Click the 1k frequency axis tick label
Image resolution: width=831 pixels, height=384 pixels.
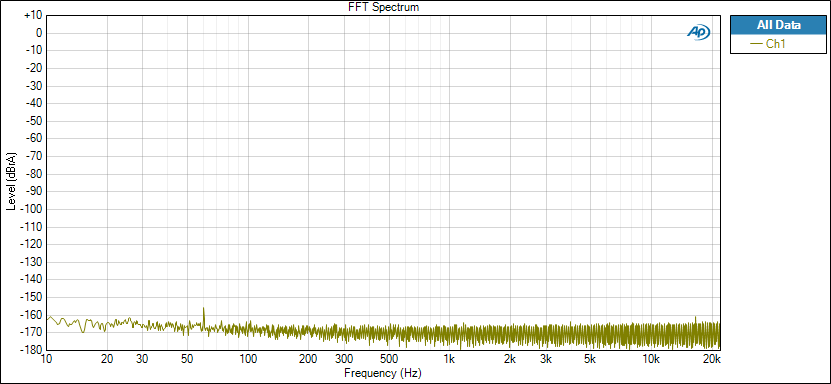pyautogui.click(x=449, y=359)
